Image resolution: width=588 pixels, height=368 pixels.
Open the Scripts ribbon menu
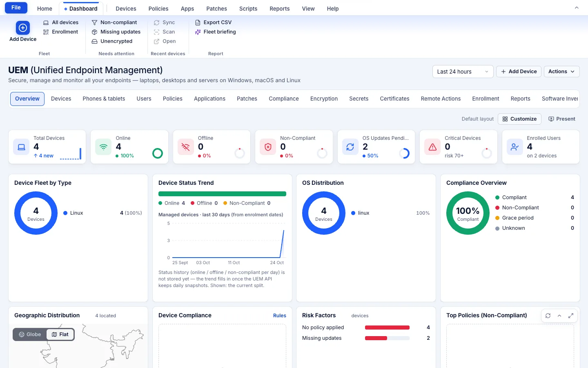(248, 9)
